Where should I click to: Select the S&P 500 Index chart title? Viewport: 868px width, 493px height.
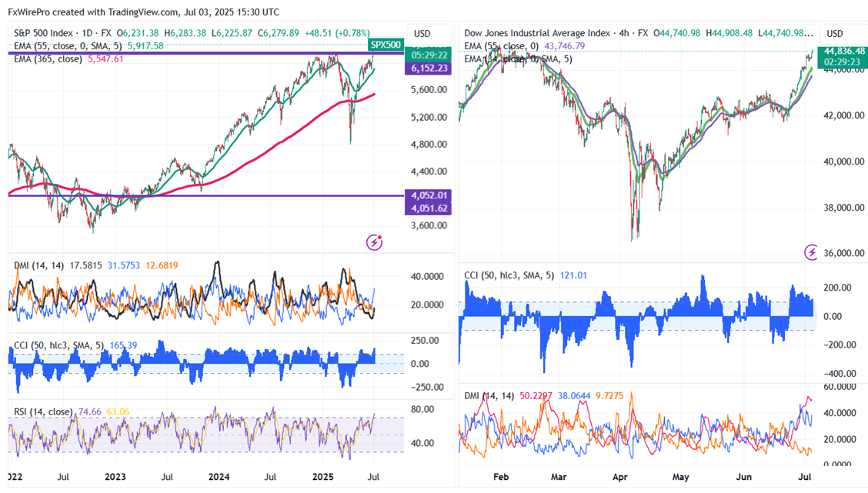(43, 33)
